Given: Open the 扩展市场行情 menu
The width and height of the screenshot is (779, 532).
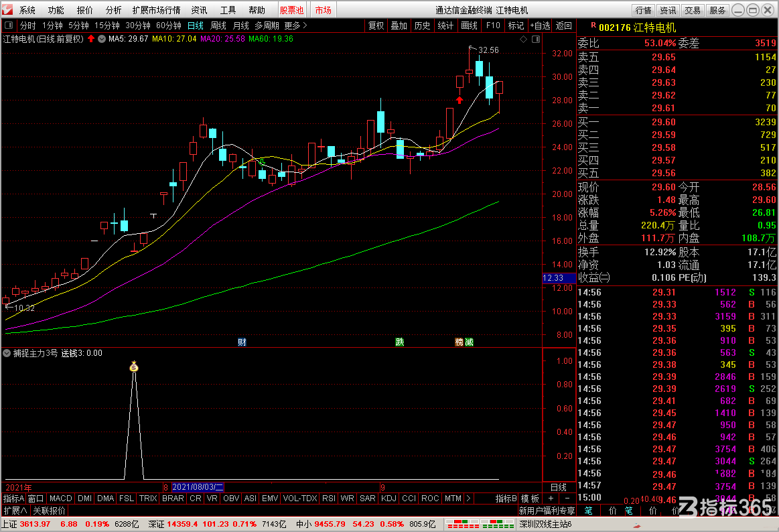Looking at the screenshot, I should click(x=157, y=10).
